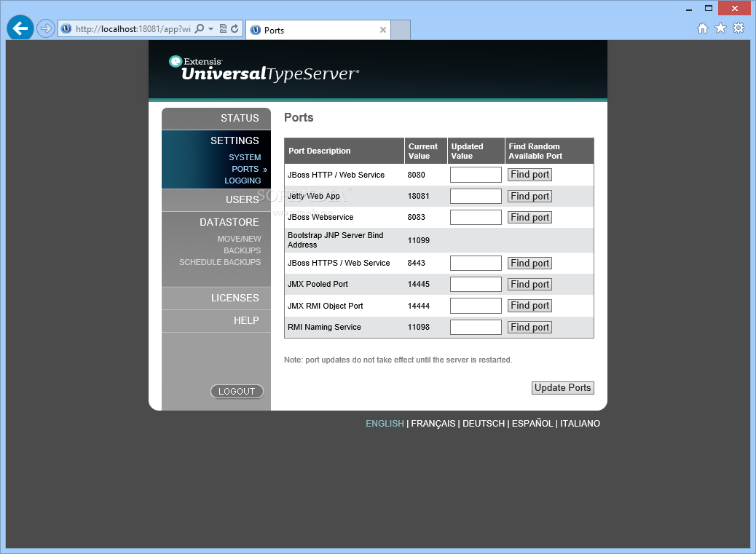This screenshot has height=554, width=756.
Task: Open a new blank tab
Action: [x=400, y=30]
